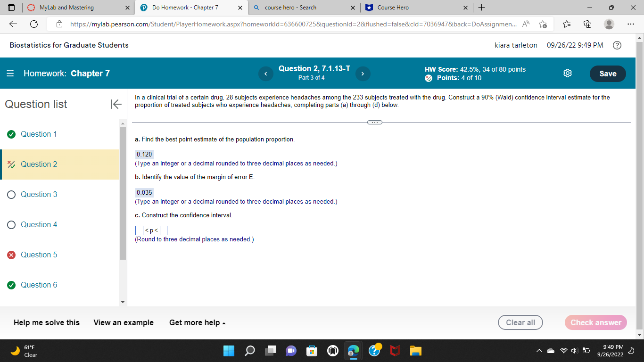Open the clock and date in taskbar
Screen dimensions: 644x362
pos(610,351)
